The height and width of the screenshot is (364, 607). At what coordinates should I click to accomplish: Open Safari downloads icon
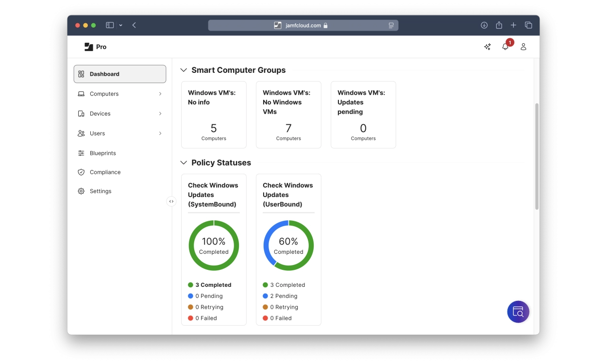click(x=484, y=25)
